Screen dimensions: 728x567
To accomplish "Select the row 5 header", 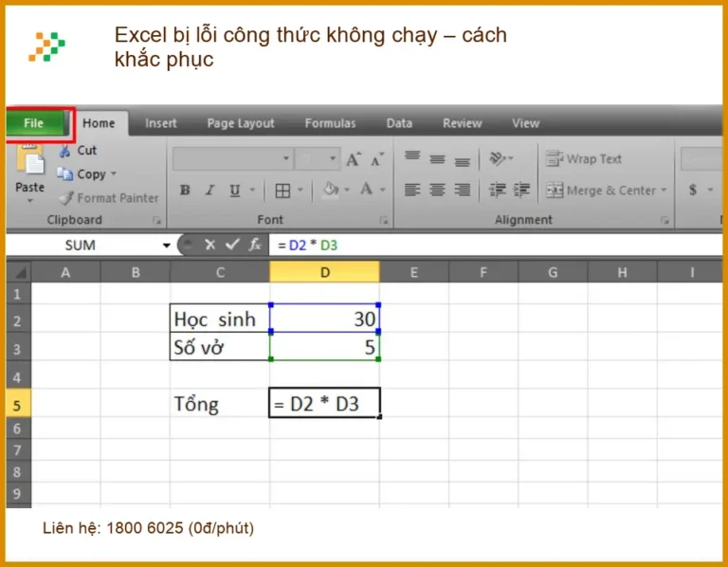I will (x=18, y=405).
